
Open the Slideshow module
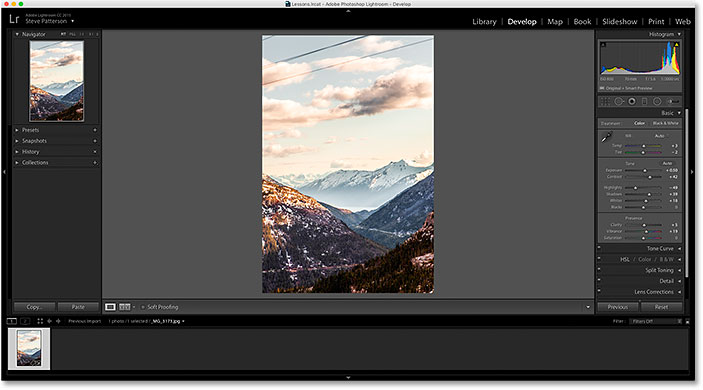[620, 22]
